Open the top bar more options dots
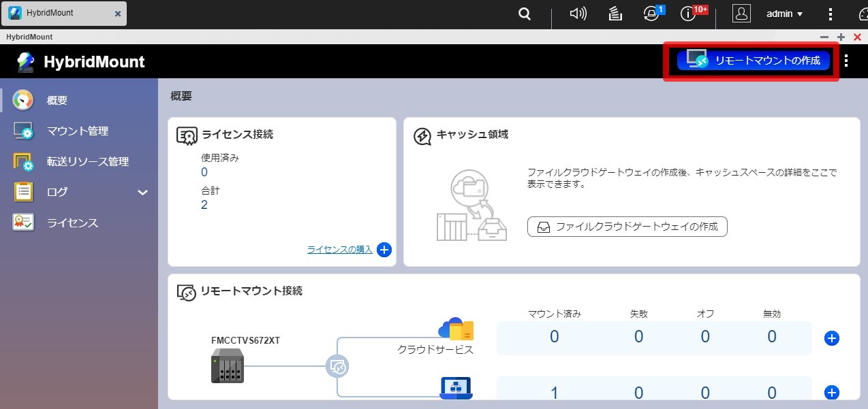 (x=830, y=14)
